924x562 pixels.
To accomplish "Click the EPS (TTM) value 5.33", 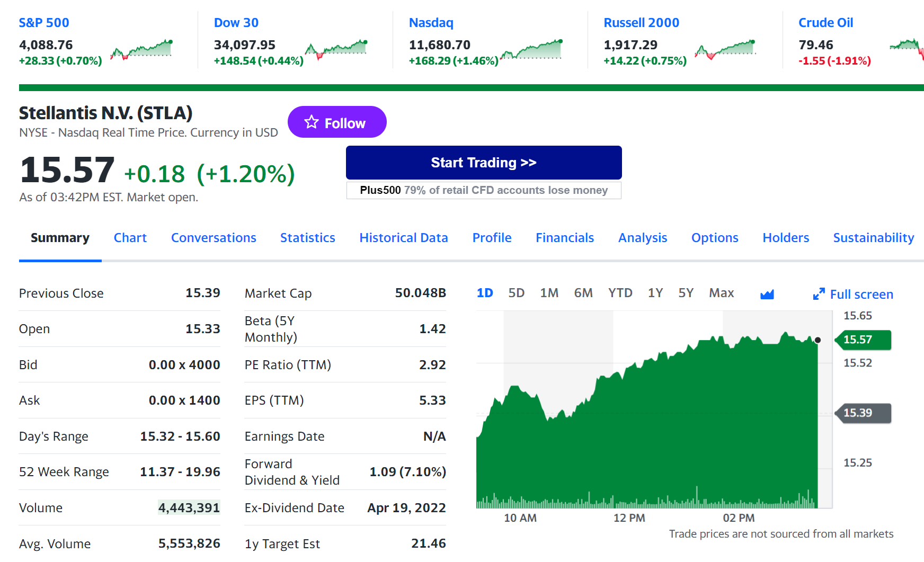I will tap(432, 400).
